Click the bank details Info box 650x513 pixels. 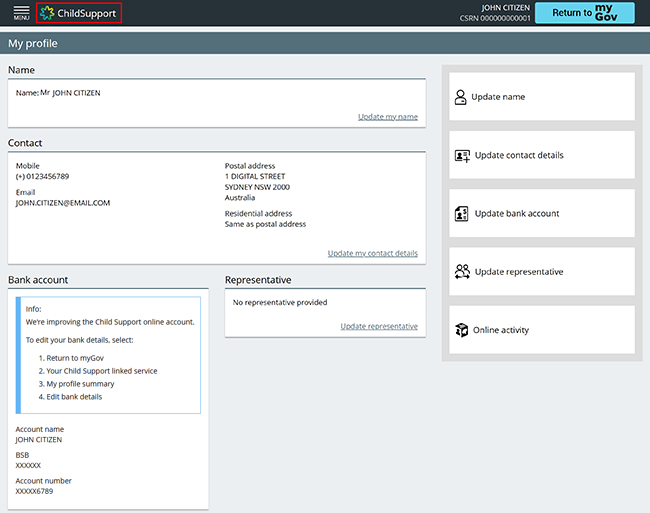tap(110, 354)
